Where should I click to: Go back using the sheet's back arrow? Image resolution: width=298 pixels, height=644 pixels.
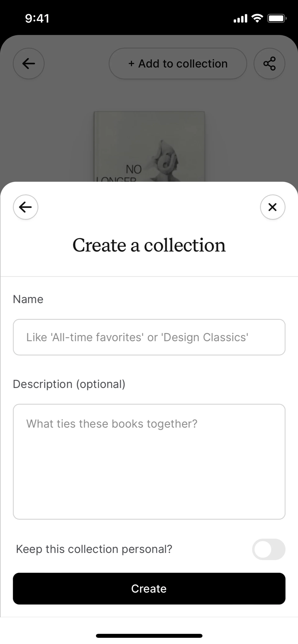pyautogui.click(x=26, y=207)
